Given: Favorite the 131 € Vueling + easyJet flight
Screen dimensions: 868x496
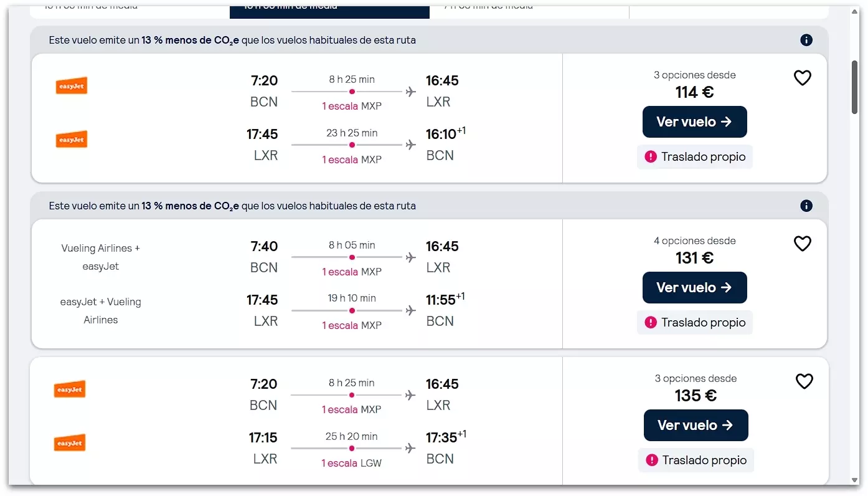Looking at the screenshot, I should pos(803,244).
